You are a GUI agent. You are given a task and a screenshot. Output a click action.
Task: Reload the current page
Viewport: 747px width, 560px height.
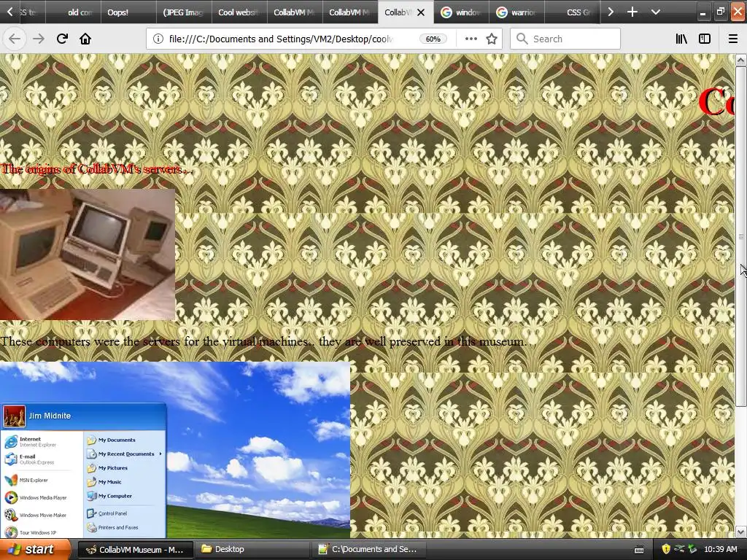[62, 39]
